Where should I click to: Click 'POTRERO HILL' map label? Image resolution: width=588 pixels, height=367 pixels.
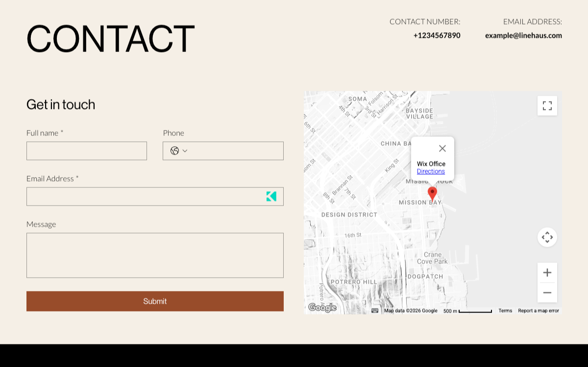click(x=354, y=282)
